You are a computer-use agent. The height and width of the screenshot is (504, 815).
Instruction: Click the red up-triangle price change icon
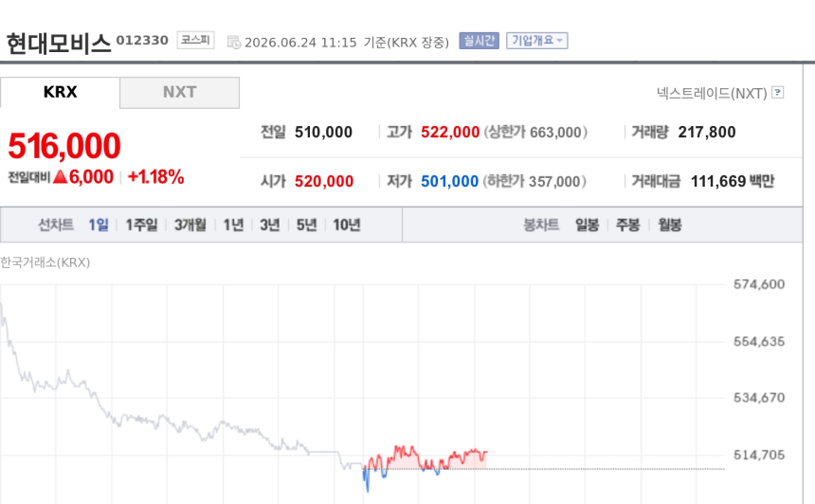pyautogui.click(x=61, y=176)
